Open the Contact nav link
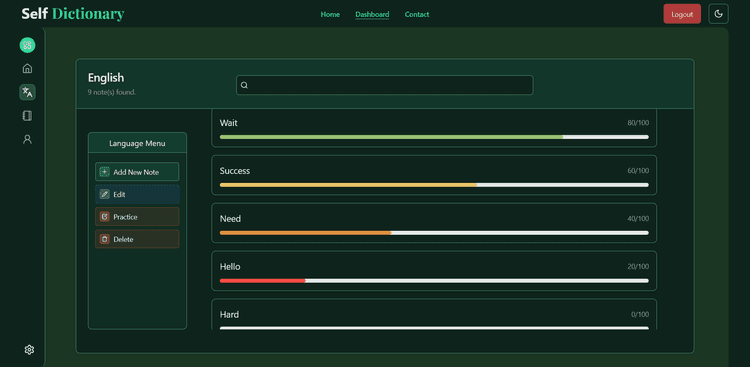Image resolution: width=750 pixels, height=367 pixels. (x=417, y=14)
